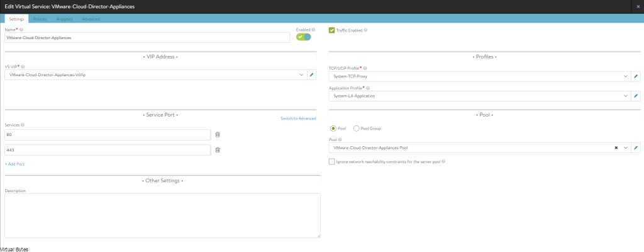Screen dimensions: 644x252
Task: Uncheck the Traffic Enabled checkbox
Action: [x=332, y=30]
